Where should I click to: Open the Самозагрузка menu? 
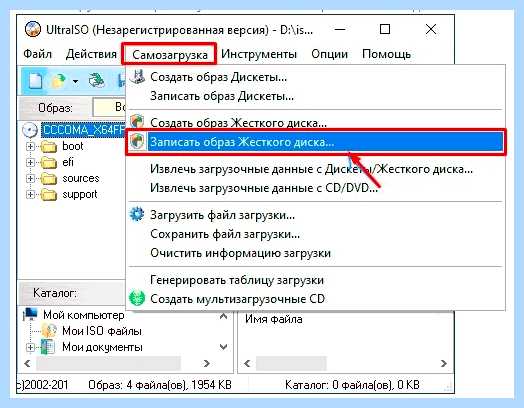170,54
